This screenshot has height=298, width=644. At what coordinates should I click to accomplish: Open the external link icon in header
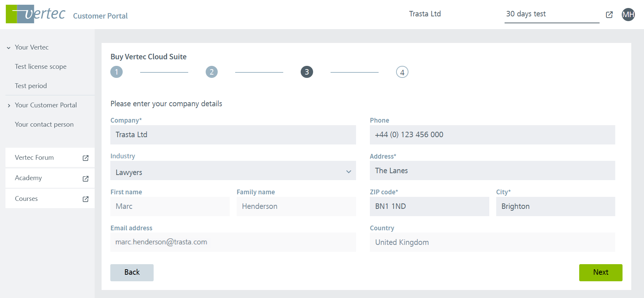[x=609, y=15]
